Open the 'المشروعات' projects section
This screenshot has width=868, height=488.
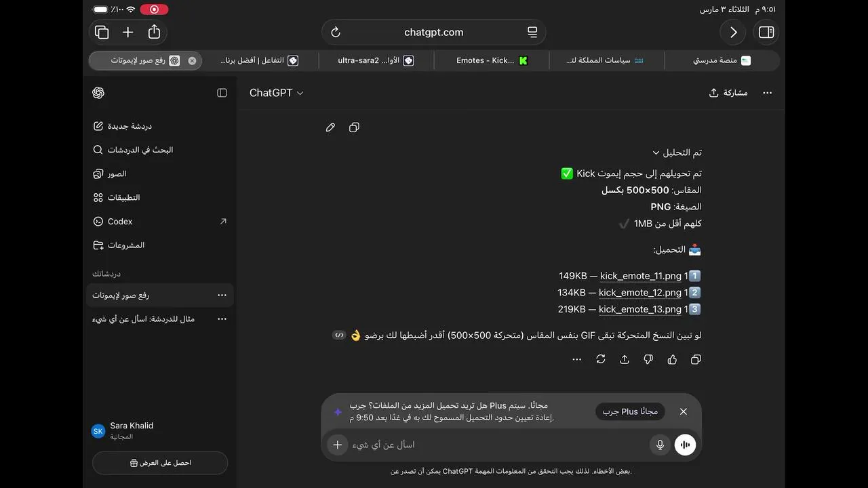pyautogui.click(x=160, y=245)
